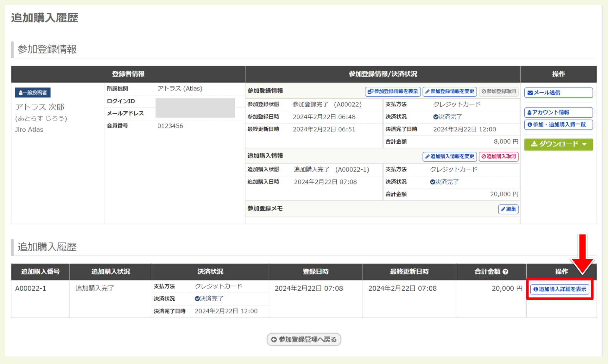Click the 一般投稿者 user badge
The width and height of the screenshot is (608, 364).
tap(33, 92)
